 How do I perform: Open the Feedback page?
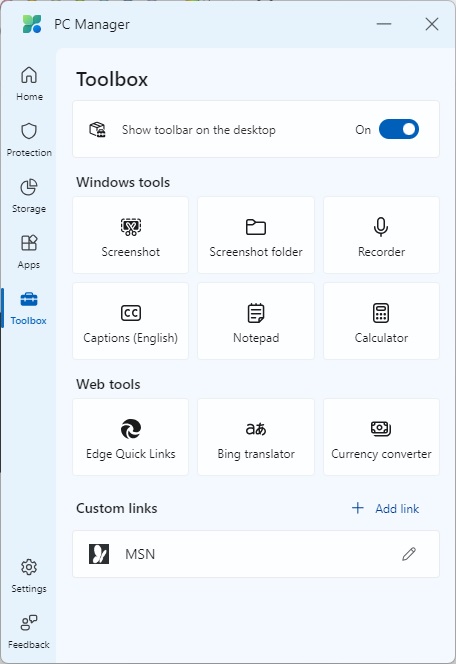tap(29, 632)
